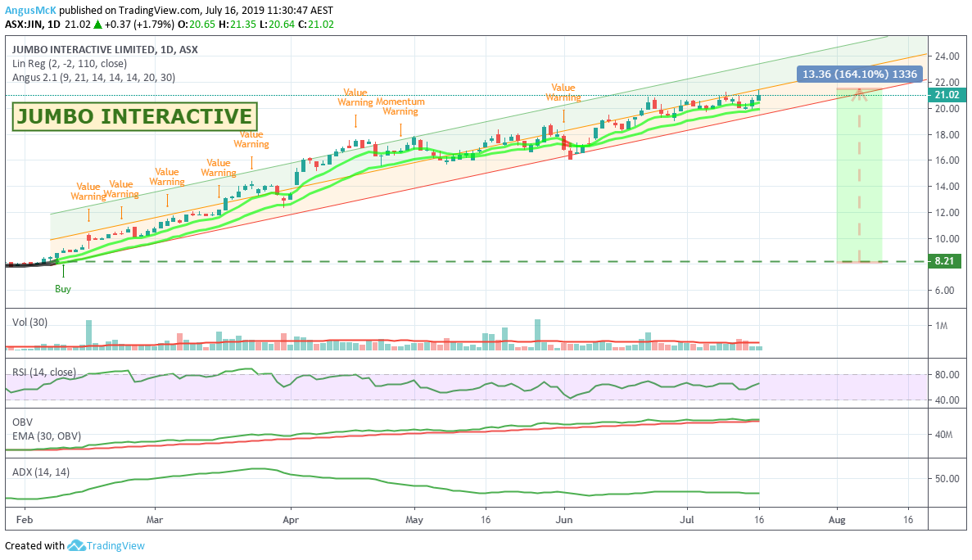This screenshot has width=972, height=560.
Task: Click the 50.00 ADX axis label
Action: [947, 479]
